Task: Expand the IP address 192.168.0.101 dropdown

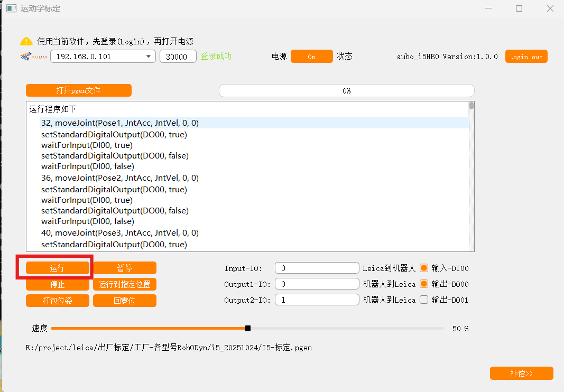Action: pos(149,57)
